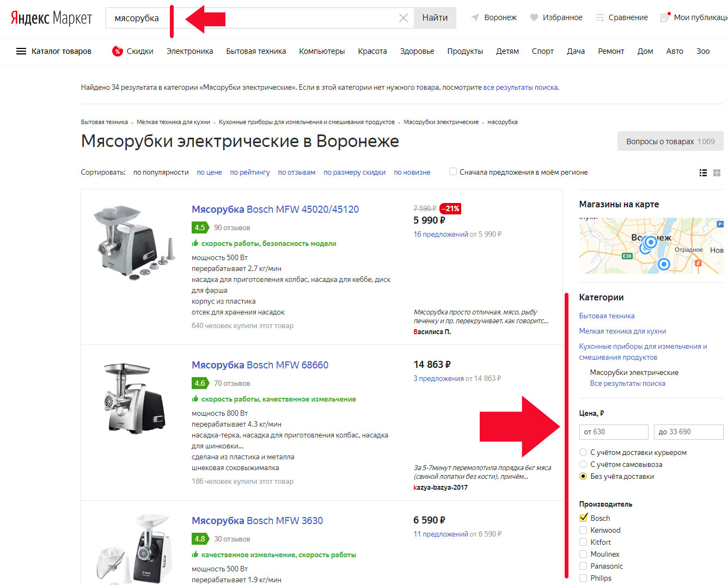The image size is (728, 585).
Task: Open sidebar category Бытовая техника
Action: [x=607, y=316]
